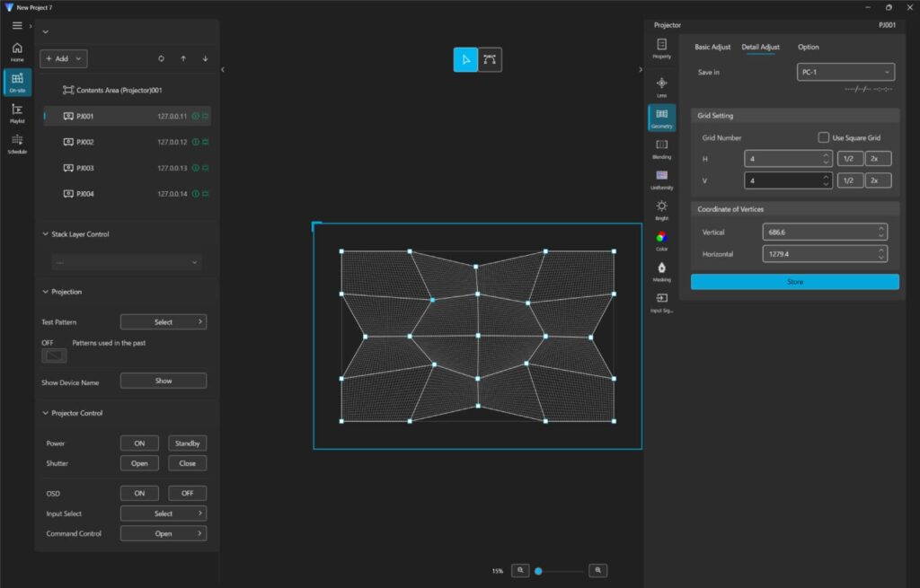Set projector Power to Standby
This screenshot has height=588, width=920.
[187, 443]
